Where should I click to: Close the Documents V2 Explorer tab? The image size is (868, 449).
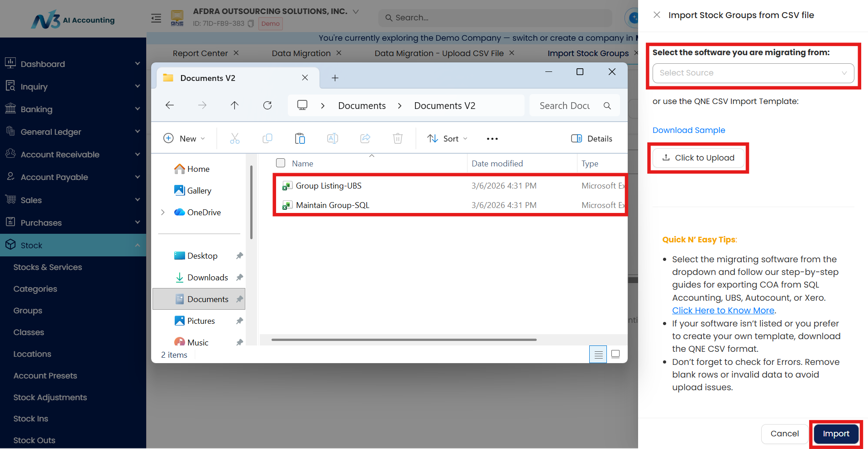pos(305,78)
